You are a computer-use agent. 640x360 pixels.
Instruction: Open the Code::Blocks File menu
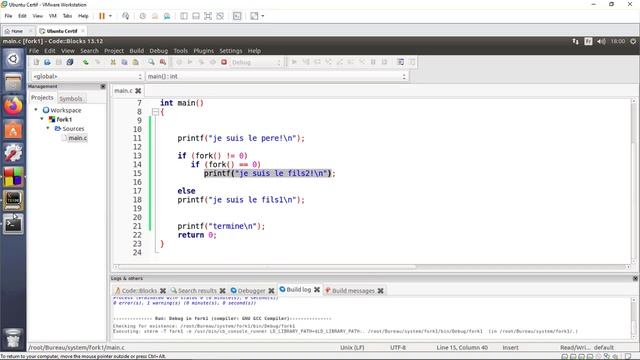34,51
